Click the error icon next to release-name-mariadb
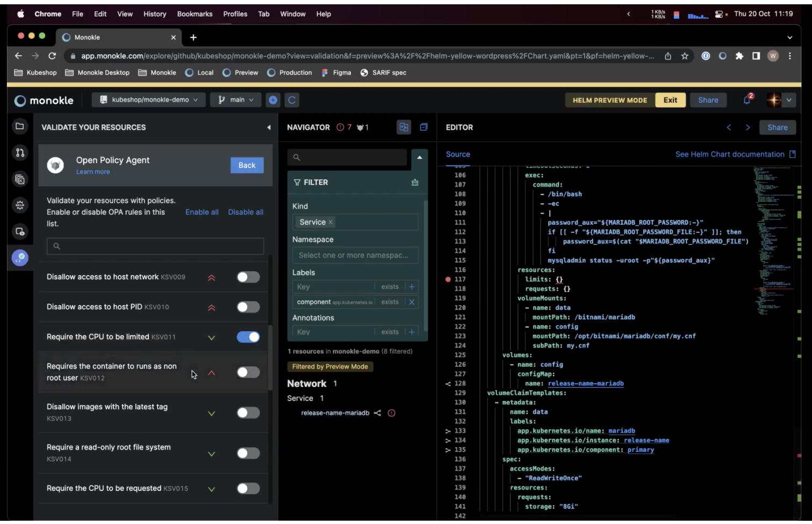The height and width of the screenshot is (524, 812). 391,413
